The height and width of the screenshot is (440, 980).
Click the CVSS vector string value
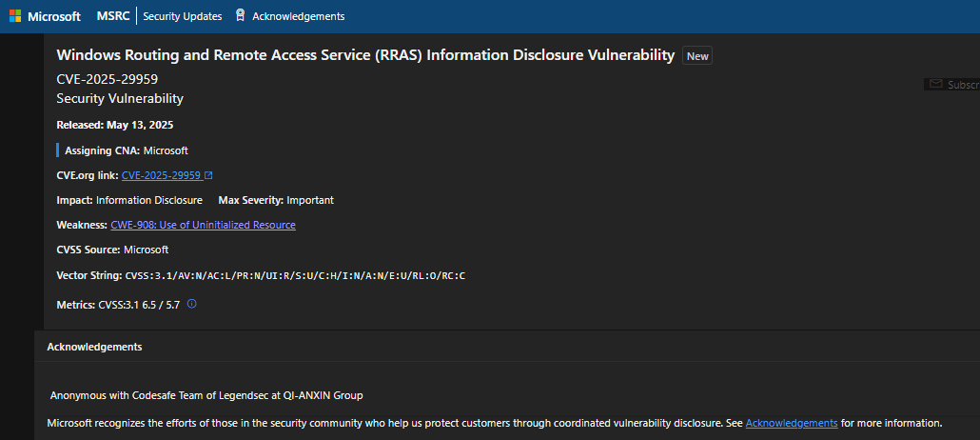point(295,275)
